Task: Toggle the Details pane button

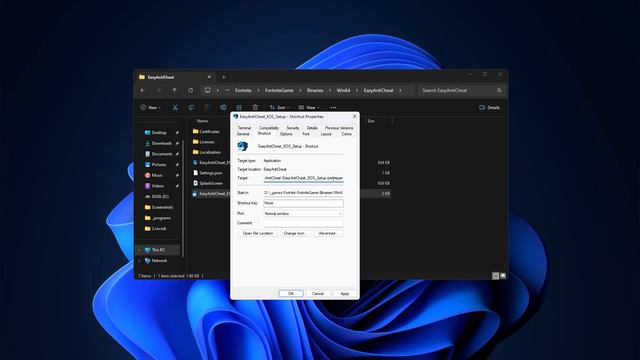Action: (489, 108)
